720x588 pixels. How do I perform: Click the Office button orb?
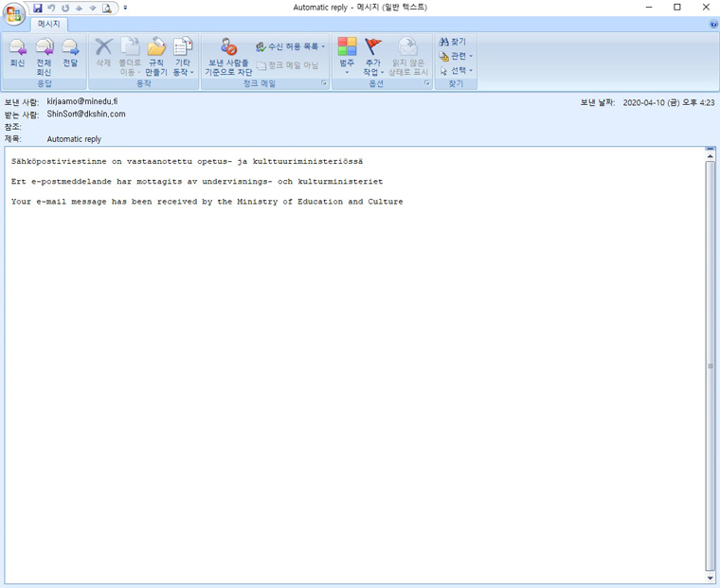[13, 14]
